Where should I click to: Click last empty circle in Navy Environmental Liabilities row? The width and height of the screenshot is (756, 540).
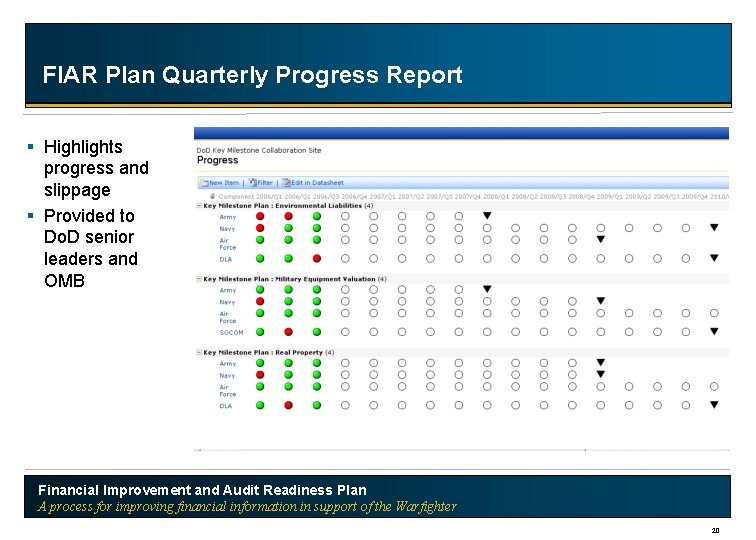(686, 228)
